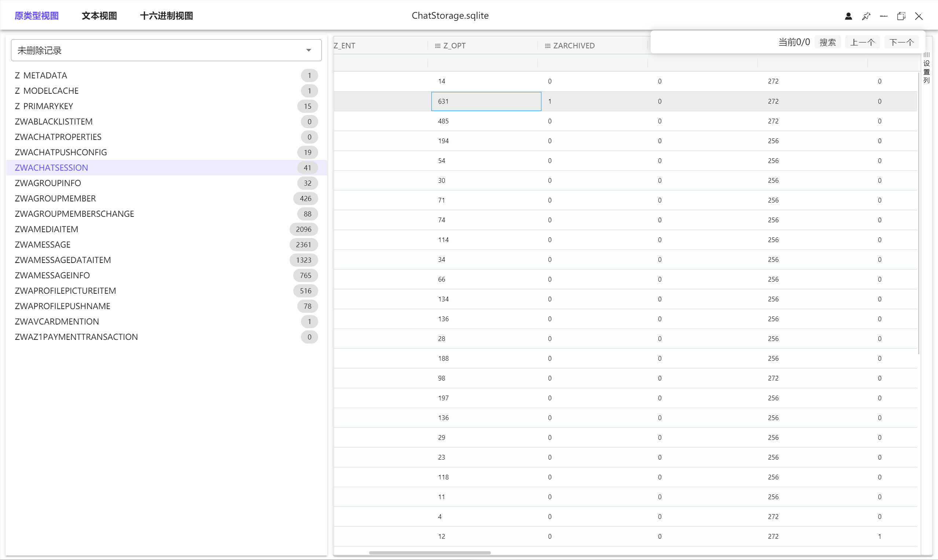This screenshot has width=938, height=560.
Task: Click the 下一个 next result button
Action: pyautogui.click(x=901, y=42)
